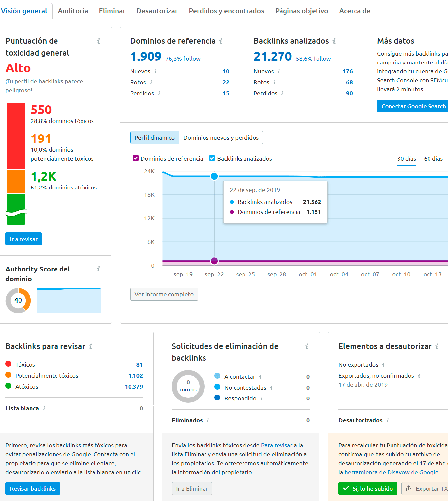
Task: Click info icon next to Backlinks para revisar
Action: point(91,347)
